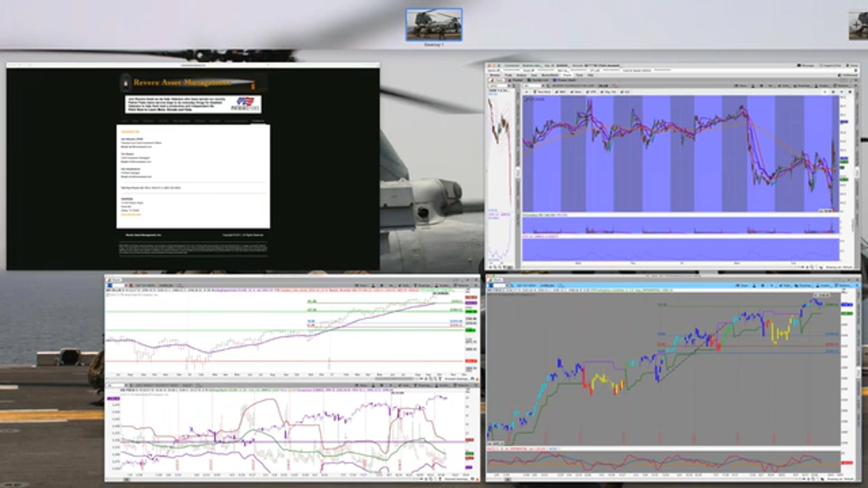Click horizontal scrollbar under the white daily chart

click(394, 378)
